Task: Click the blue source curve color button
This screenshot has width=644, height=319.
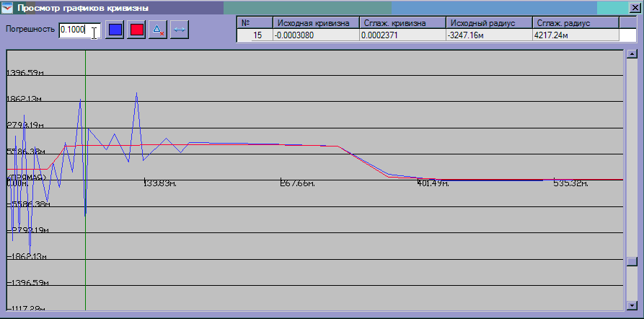Action: click(x=115, y=30)
